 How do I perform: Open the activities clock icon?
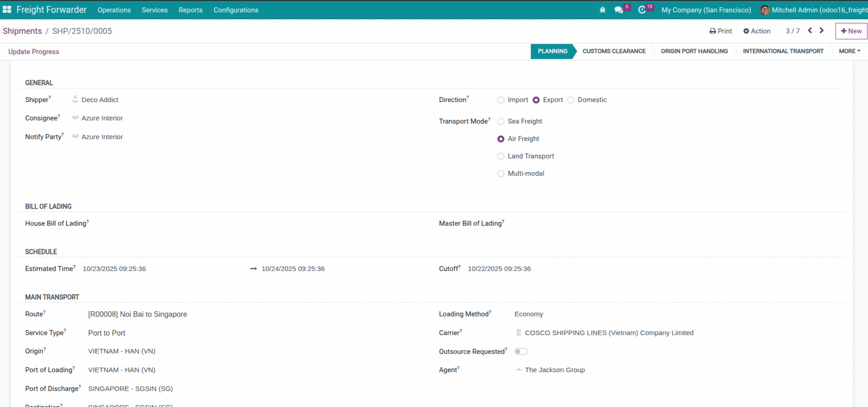pos(643,9)
